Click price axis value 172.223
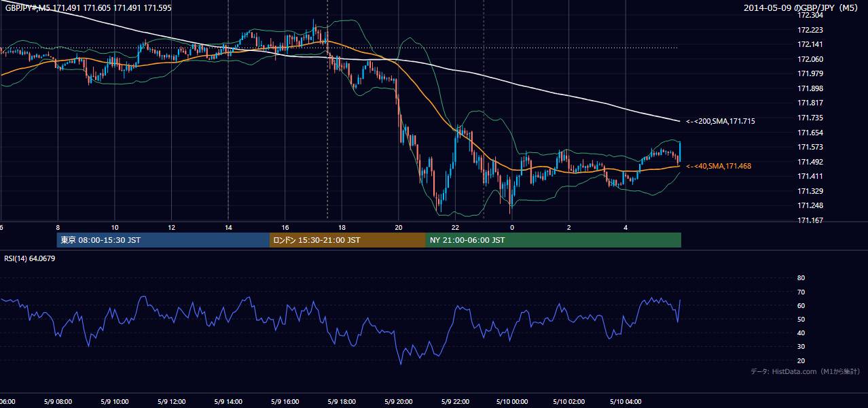 (810, 30)
